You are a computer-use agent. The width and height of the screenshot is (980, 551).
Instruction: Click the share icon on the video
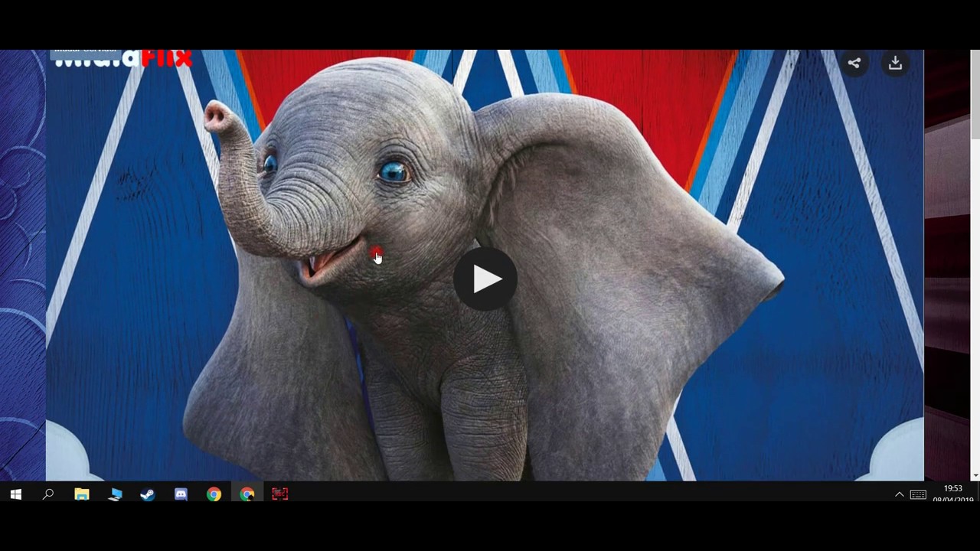854,64
